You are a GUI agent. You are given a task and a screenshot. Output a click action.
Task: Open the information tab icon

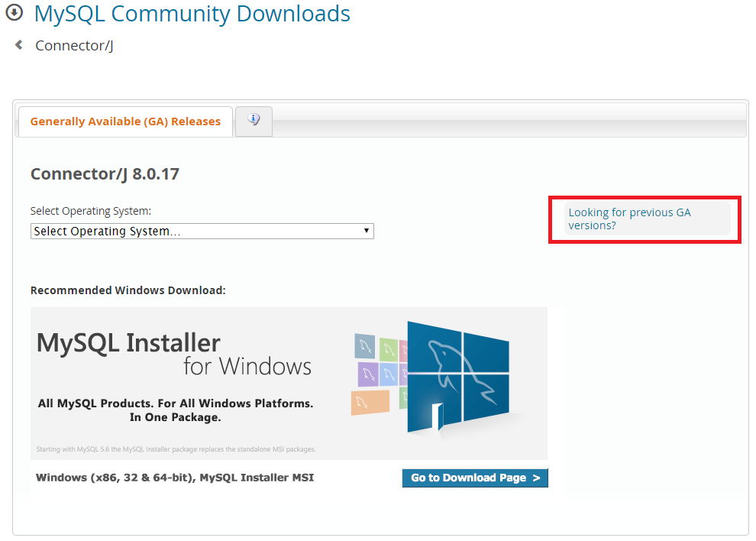[254, 120]
